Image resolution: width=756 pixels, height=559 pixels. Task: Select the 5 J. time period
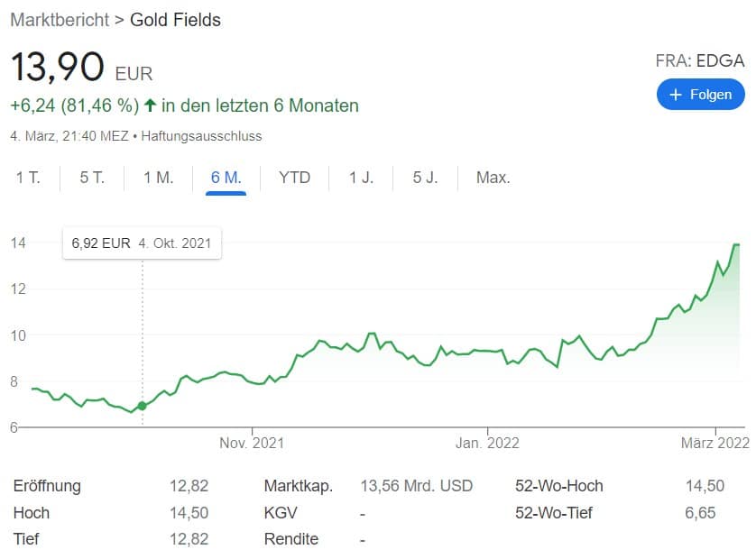tap(425, 178)
